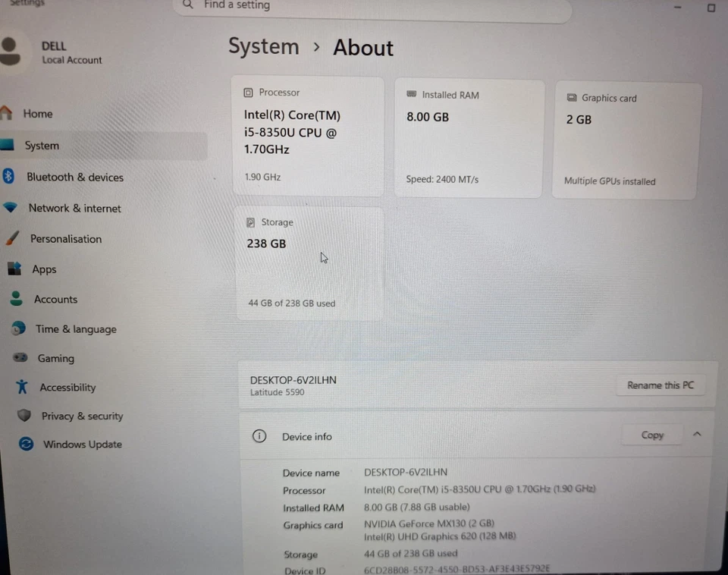Click the Accessibility figure icon
Image resolution: width=728 pixels, height=575 pixels.
point(22,386)
